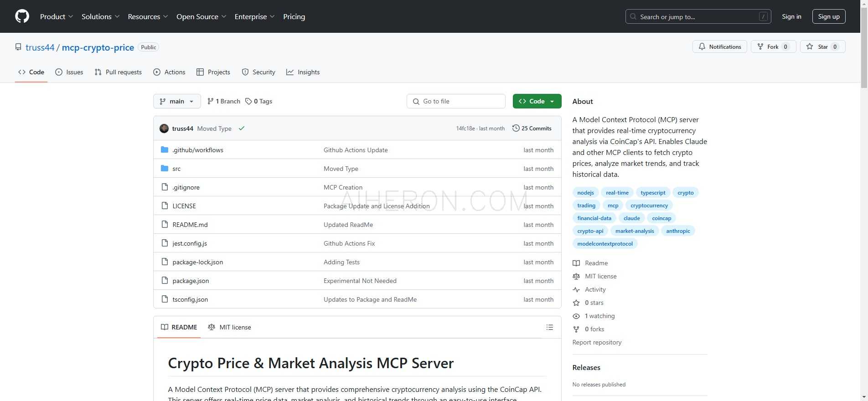This screenshot has width=868, height=401.
Task: Open the README outline list icon
Action: pos(550,327)
